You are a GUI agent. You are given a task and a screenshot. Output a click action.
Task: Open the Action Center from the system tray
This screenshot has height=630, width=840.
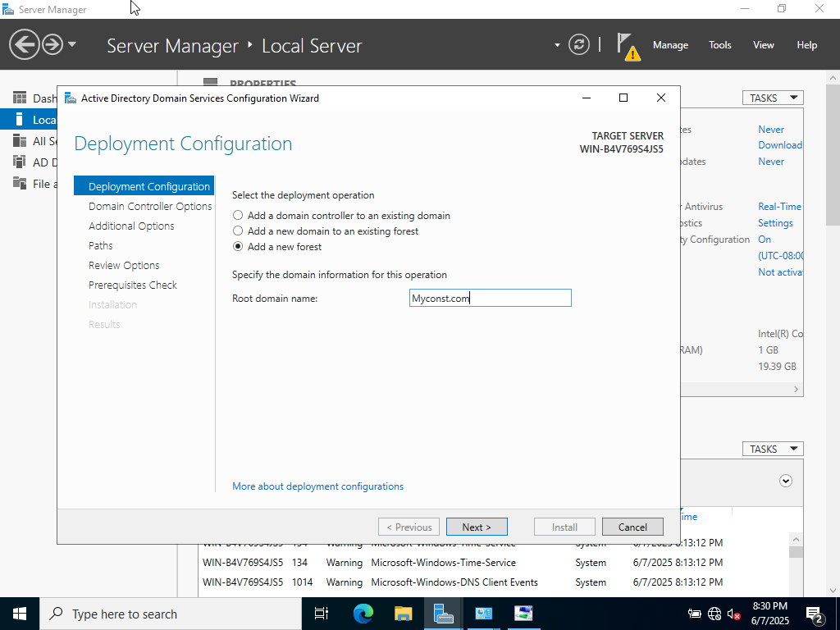[x=815, y=614]
